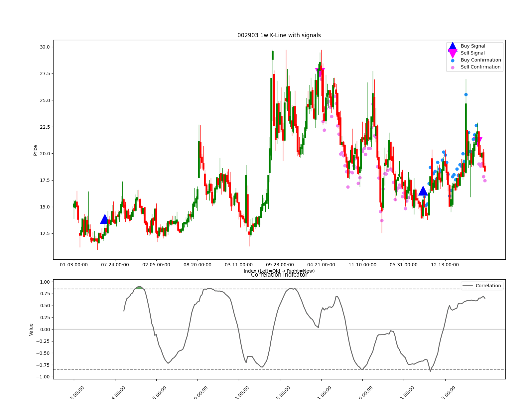Screen dimensions: 532x399
Task: Click the −0.25 correlation tick label
Action: [43, 341]
